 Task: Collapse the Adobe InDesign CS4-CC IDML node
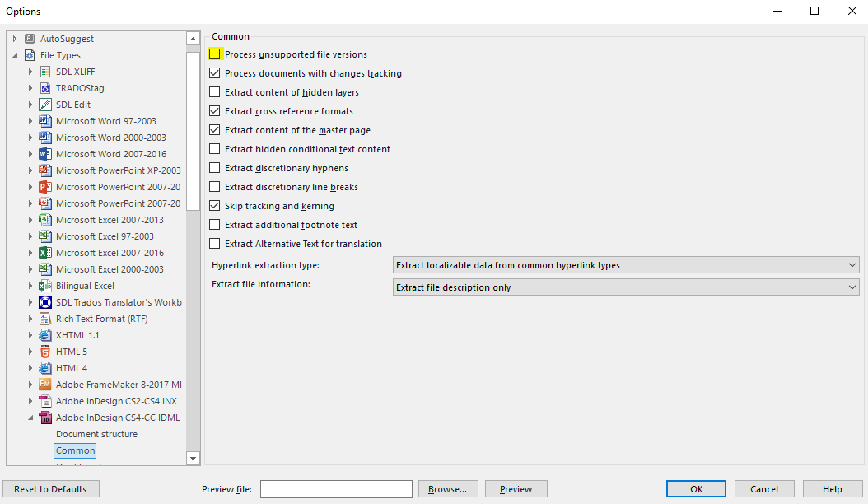coord(30,418)
